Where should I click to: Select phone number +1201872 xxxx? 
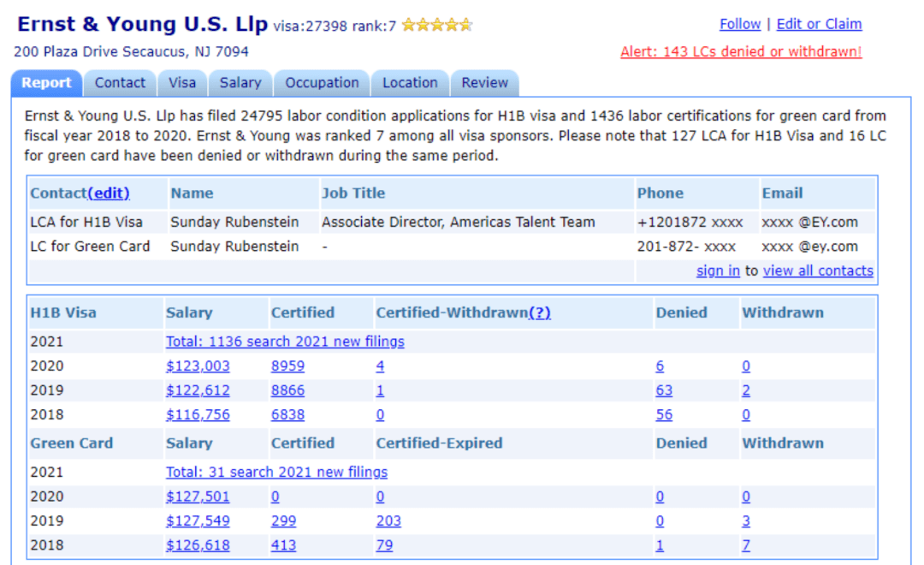[x=690, y=223]
